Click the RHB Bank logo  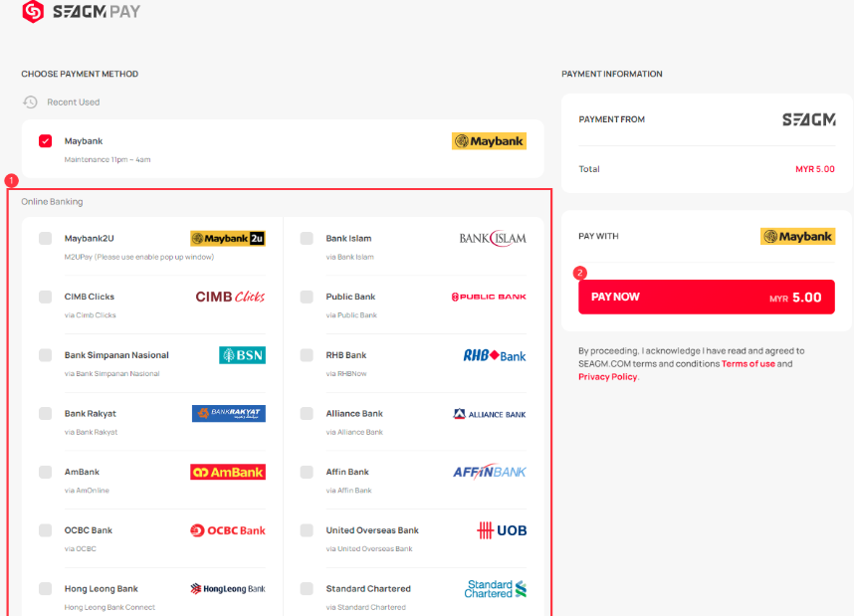click(495, 355)
